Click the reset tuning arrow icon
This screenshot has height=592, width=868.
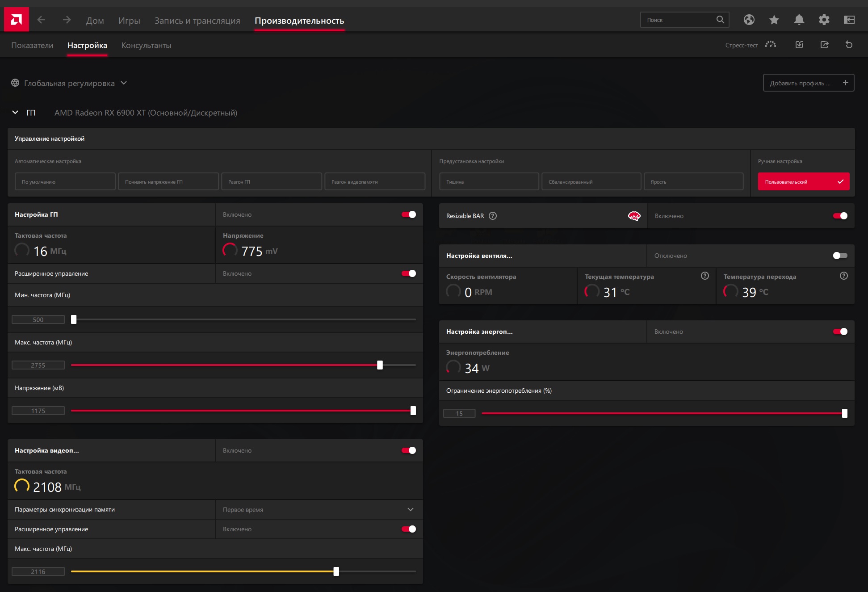point(849,45)
